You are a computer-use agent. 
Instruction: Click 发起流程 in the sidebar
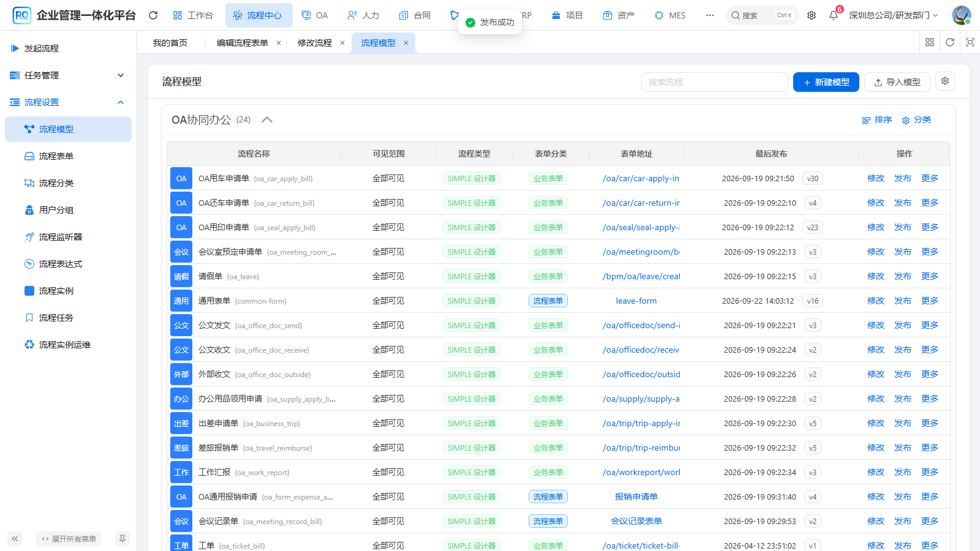coord(68,48)
